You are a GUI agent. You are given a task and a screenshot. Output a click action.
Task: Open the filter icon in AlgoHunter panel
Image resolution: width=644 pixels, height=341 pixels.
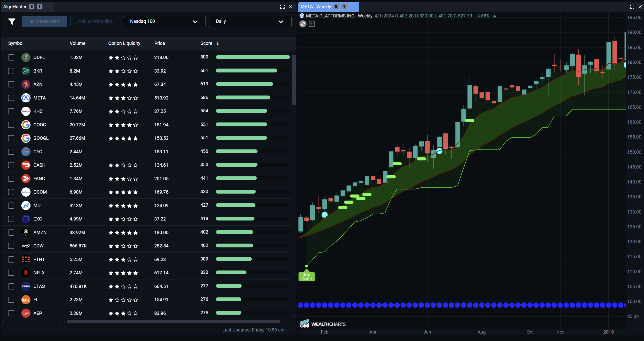point(12,22)
